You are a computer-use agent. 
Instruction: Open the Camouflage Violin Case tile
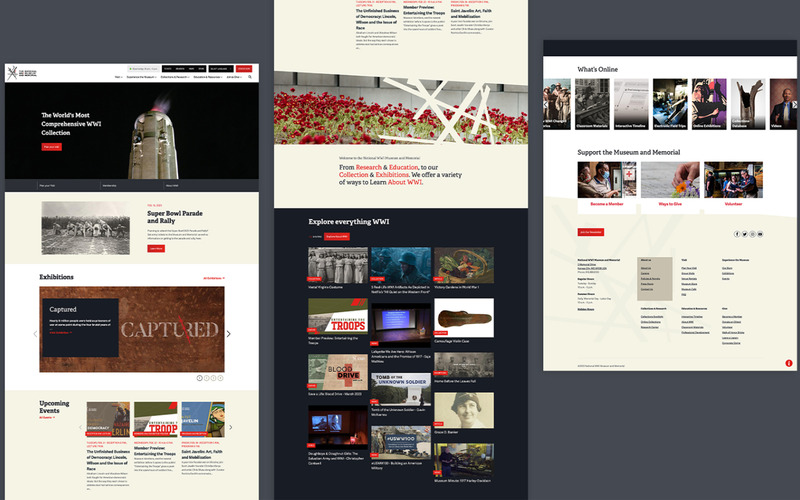(x=464, y=317)
